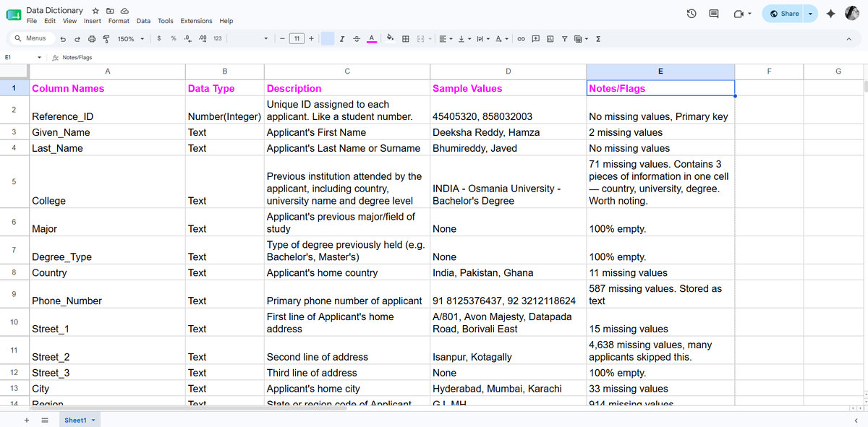This screenshot has height=427, width=868.
Task: Open the Gemini sparkle assistant
Action: [831, 14]
